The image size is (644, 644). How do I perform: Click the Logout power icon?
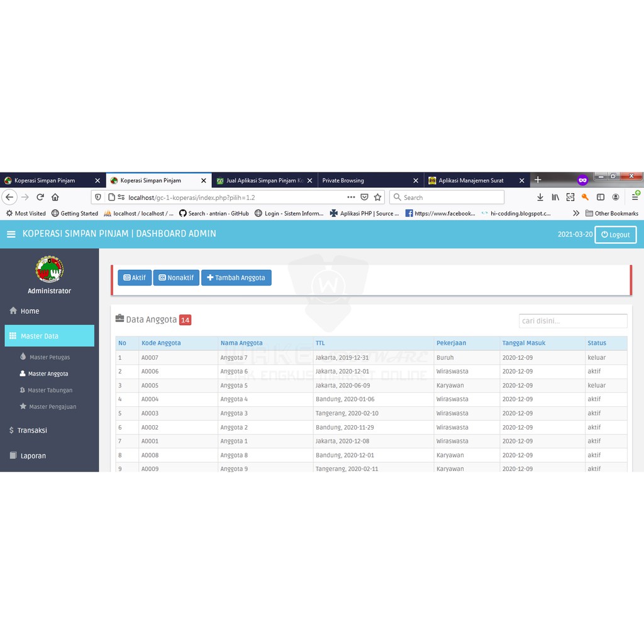tap(604, 235)
